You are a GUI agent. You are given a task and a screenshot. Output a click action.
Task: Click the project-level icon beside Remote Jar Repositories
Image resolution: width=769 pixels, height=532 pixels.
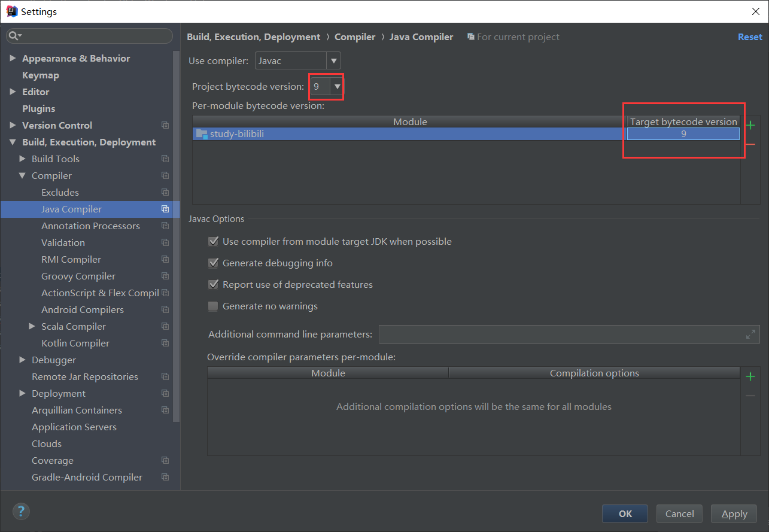click(x=165, y=376)
